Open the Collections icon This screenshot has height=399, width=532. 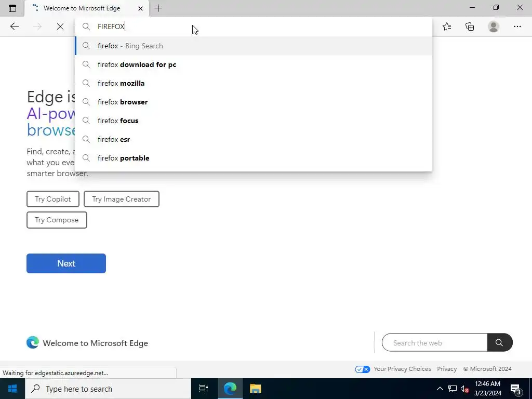[470, 26]
